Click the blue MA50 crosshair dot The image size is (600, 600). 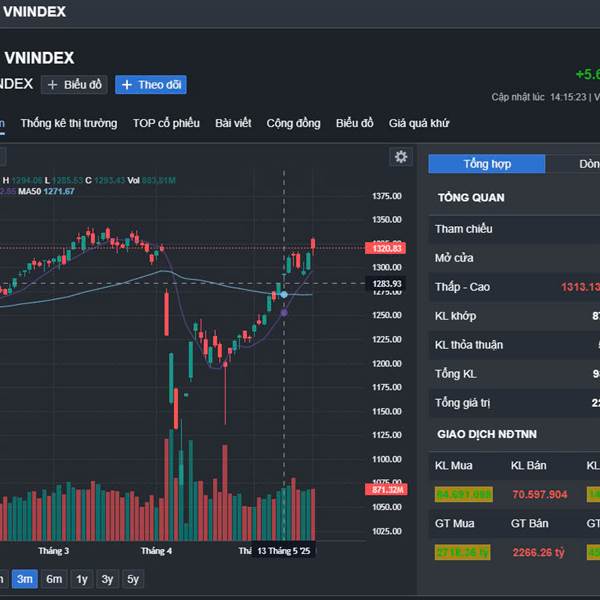click(x=284, y=295)
